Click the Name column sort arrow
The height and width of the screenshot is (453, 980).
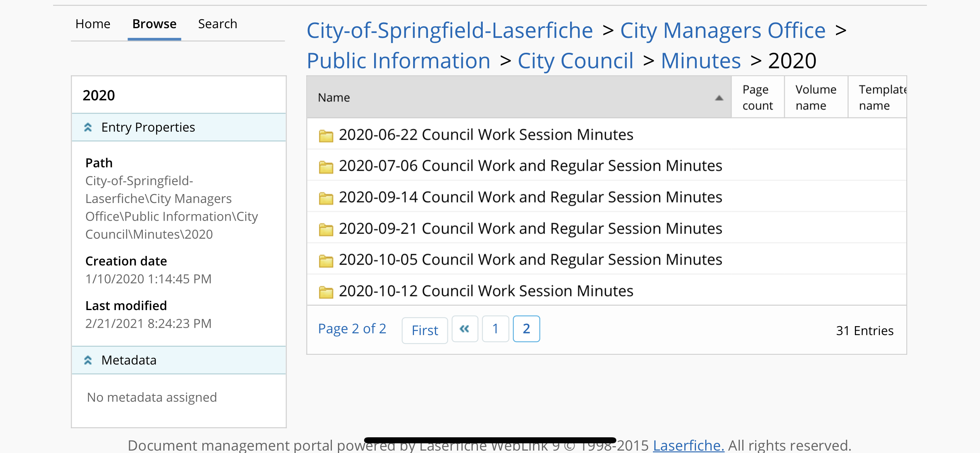(x=719, y=98)
